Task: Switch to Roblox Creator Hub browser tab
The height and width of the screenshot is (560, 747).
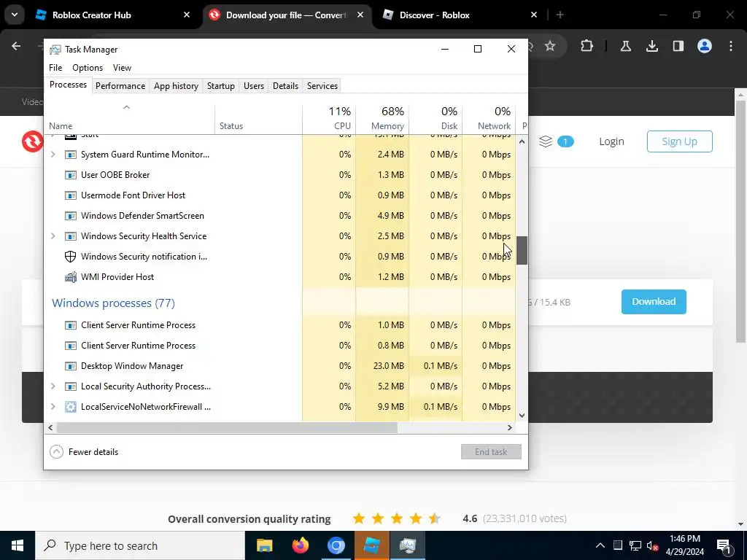Action: click(113, 15)
